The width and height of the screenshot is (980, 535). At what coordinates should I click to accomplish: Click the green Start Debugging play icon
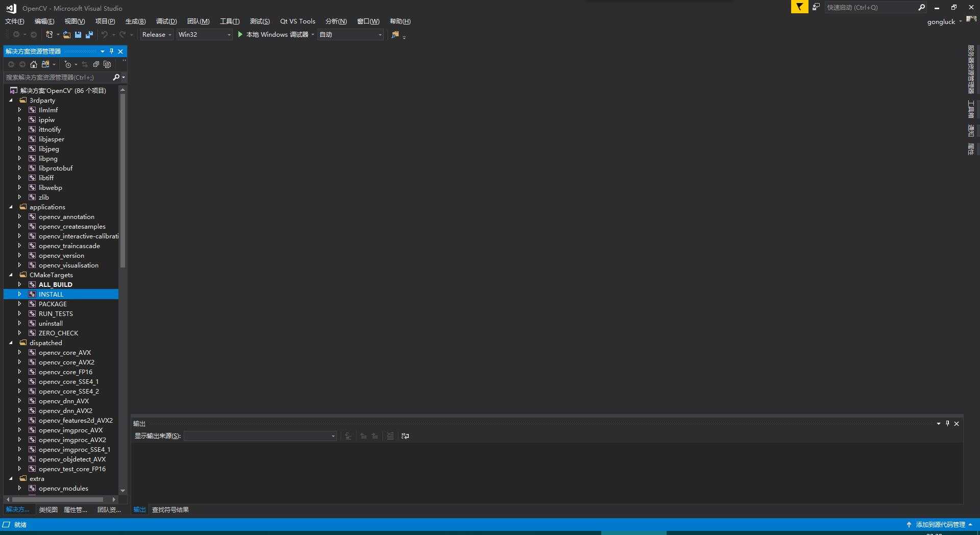pyautogui.click(x=240, y=34)
